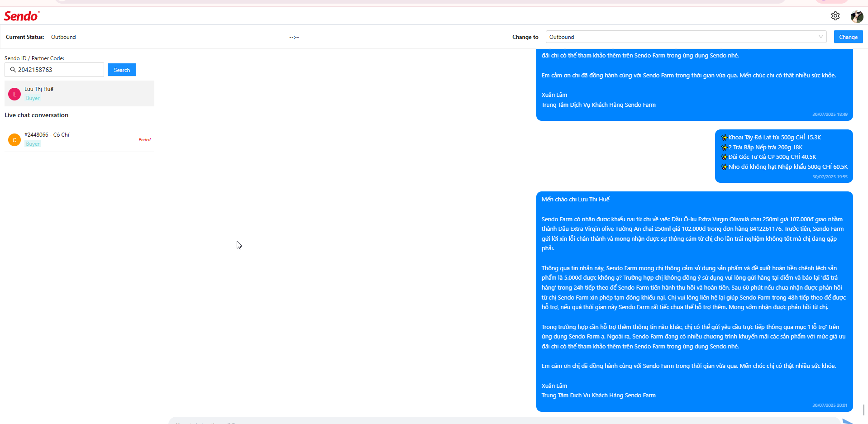Open the Change to status dropdown
Image resolution: width=868 pixels, height=424 pixels.
pyautogui.click(x=686, y=37)
